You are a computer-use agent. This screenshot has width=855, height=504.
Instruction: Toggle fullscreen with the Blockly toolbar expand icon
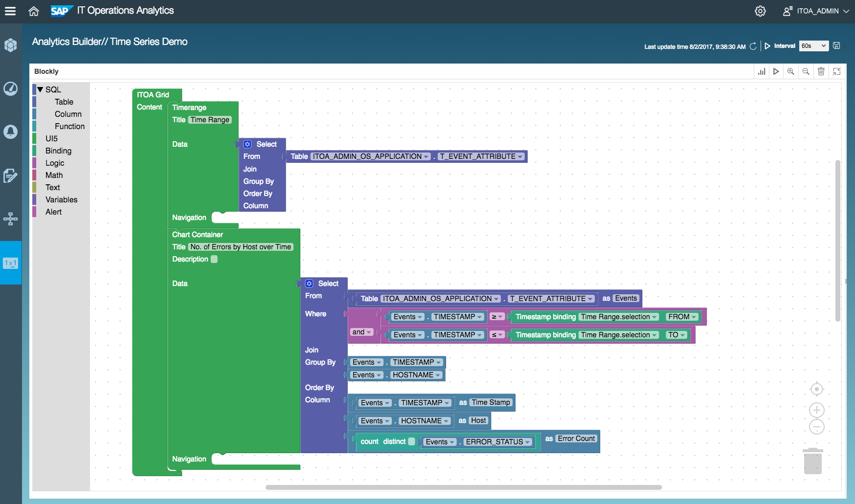tap(837, 71)
